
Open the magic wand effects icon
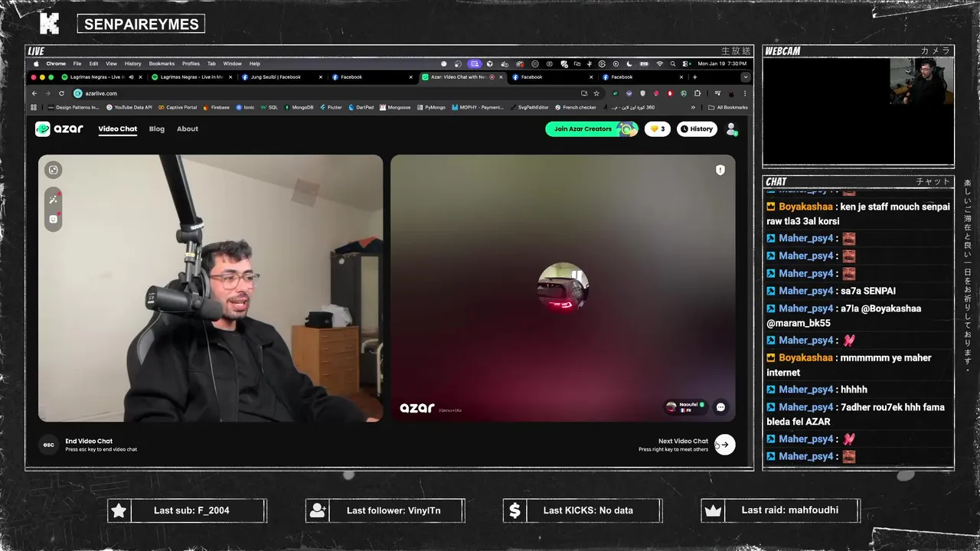53,199
